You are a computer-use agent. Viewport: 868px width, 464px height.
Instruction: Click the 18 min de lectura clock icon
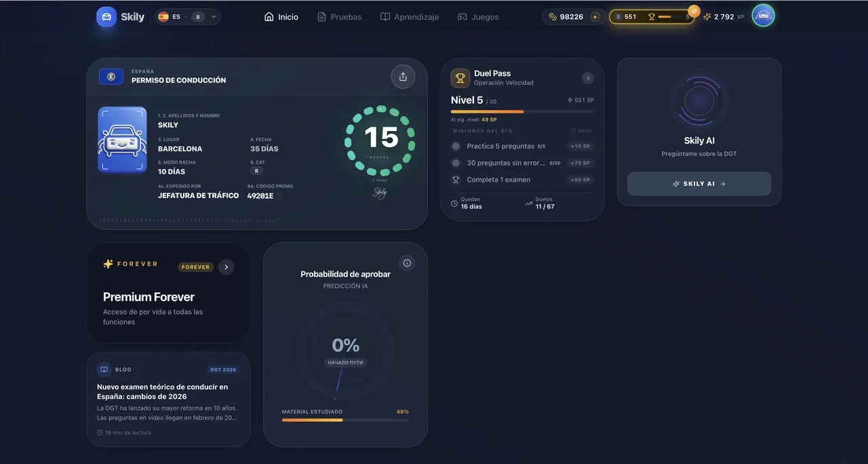(x=100, y=432)
